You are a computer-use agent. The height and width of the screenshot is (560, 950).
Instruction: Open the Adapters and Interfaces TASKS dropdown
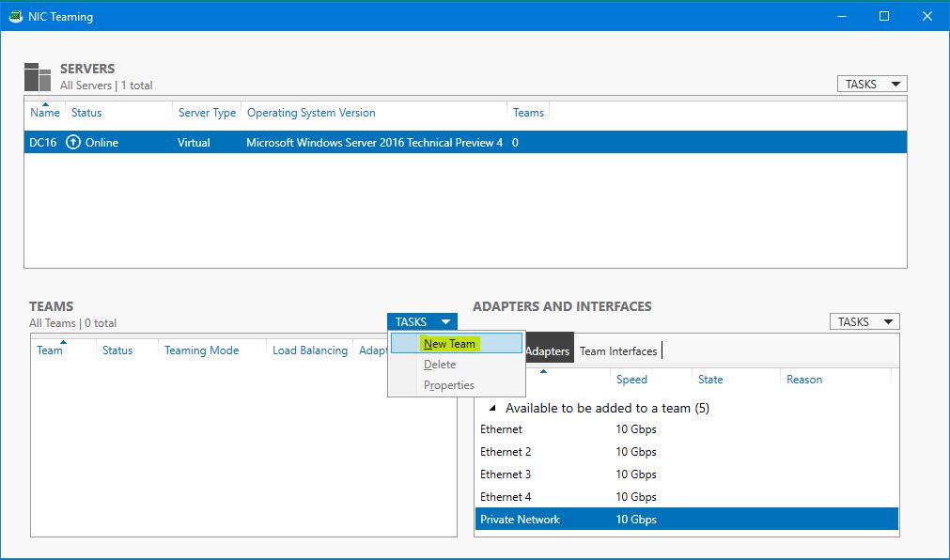(864, 322)
